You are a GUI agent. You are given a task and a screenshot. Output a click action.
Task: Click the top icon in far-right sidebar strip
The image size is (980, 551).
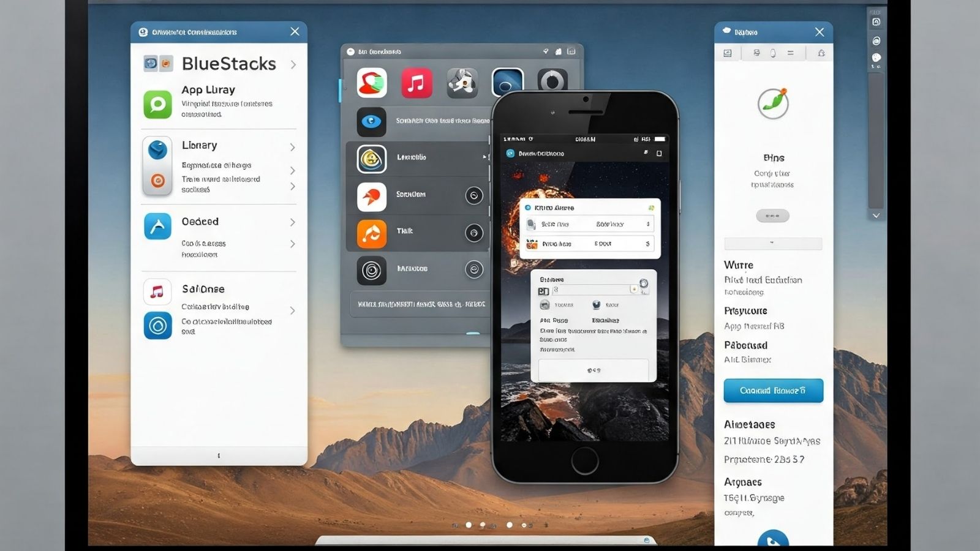click(876, 21)
